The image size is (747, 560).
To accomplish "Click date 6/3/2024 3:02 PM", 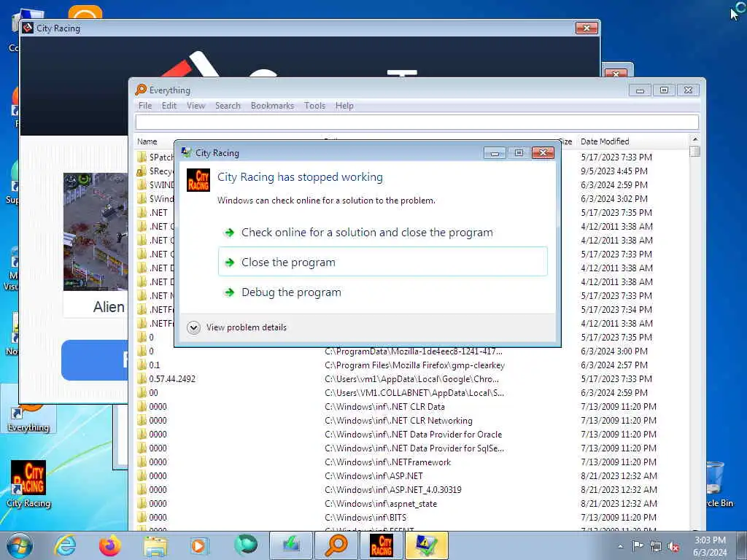I will [614, 198].
